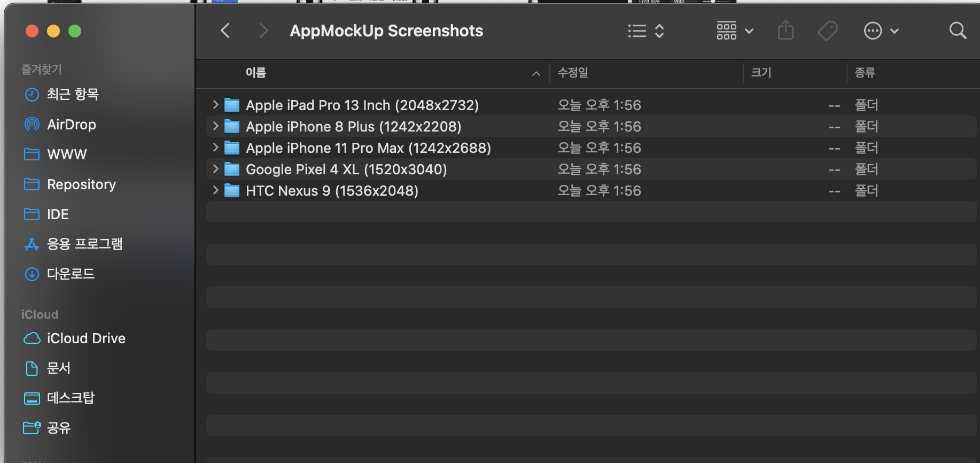
Task: Expand the Apple iPad Pro 13 Inch folder
Action: coord(215,105)
